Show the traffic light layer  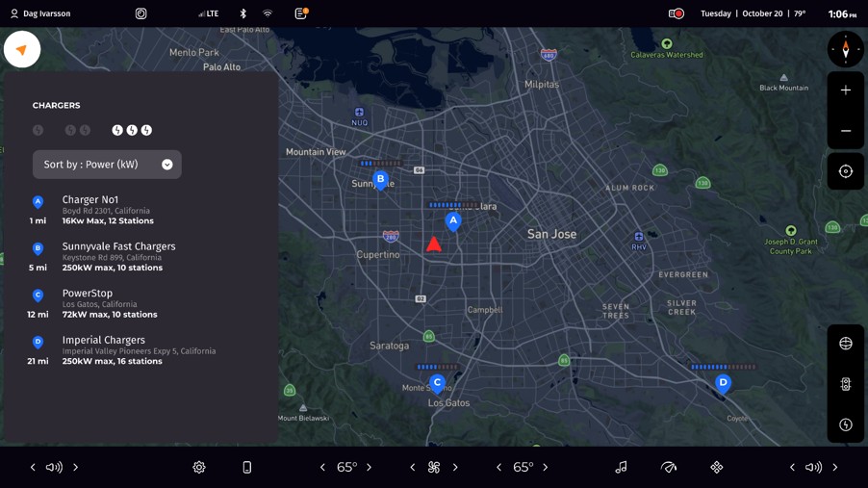845,384
